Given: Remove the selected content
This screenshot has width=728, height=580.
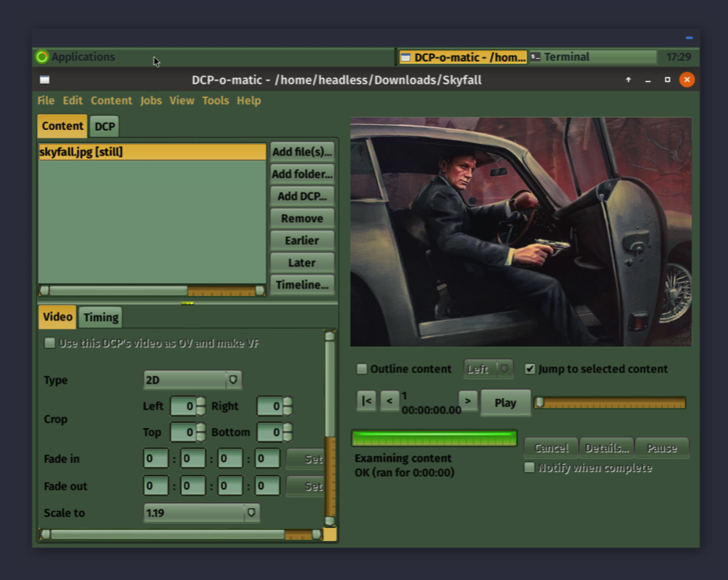Looking at the screenshot, I should coord(302,219).
